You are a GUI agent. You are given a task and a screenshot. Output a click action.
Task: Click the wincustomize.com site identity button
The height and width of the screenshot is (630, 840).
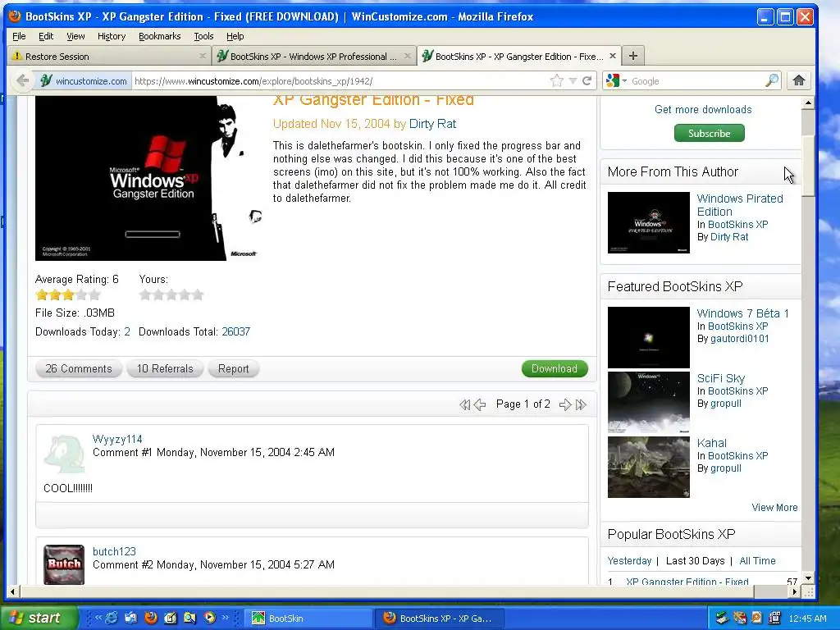pyautogui.click(x=84, y=81)
